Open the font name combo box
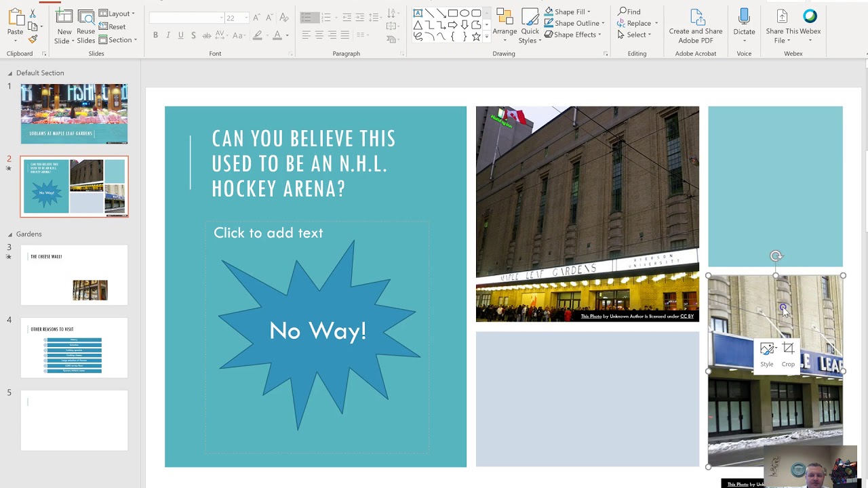868x488 pixels. point(186,18)
